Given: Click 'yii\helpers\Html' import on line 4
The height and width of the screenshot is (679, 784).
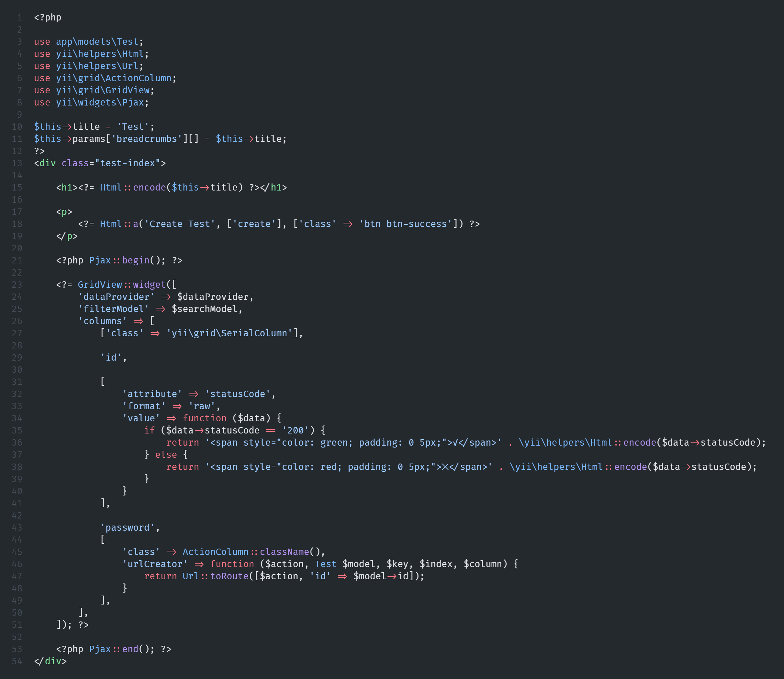Looking at the screenshot, I should point(100,54).
